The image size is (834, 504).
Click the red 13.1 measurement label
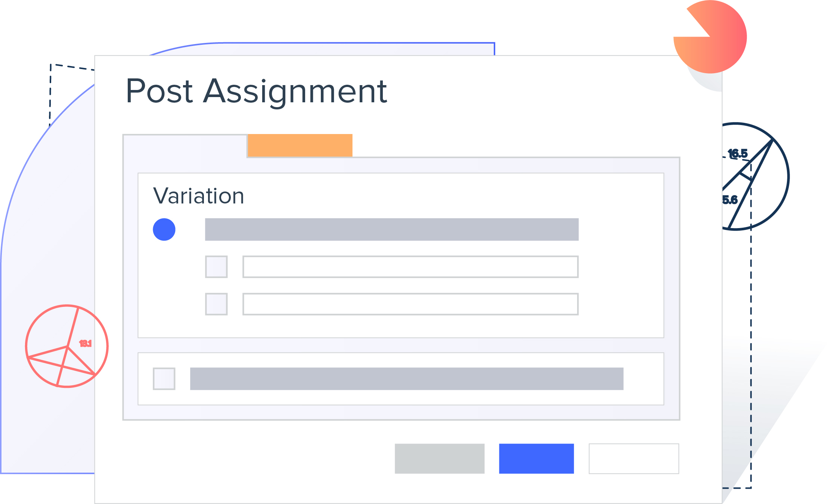tap(85, 343)
